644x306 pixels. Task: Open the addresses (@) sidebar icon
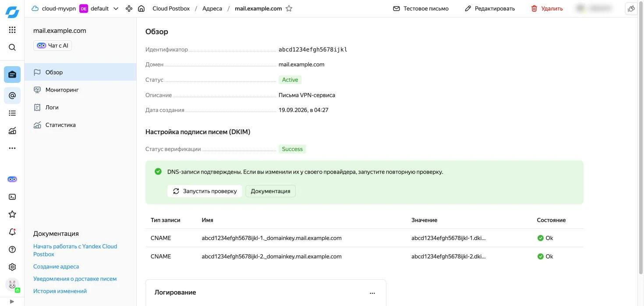(x=12, y=96)
